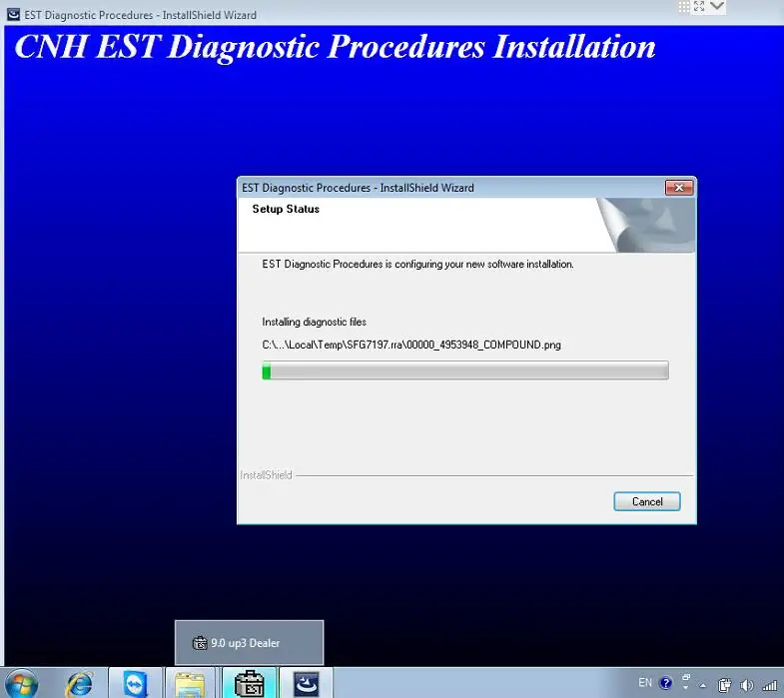Click the Setup Status heading
784x698 pixels.
tap(286, 209)
